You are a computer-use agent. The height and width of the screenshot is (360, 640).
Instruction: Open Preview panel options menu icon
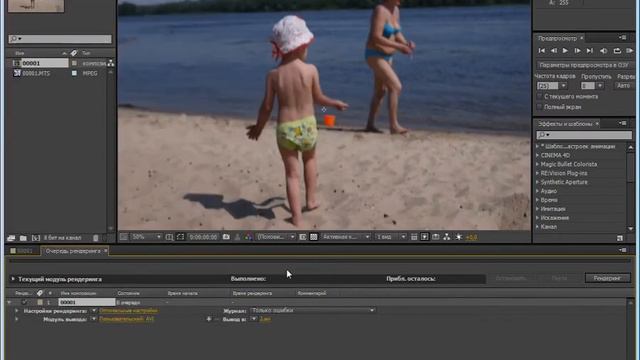(622, 38)
